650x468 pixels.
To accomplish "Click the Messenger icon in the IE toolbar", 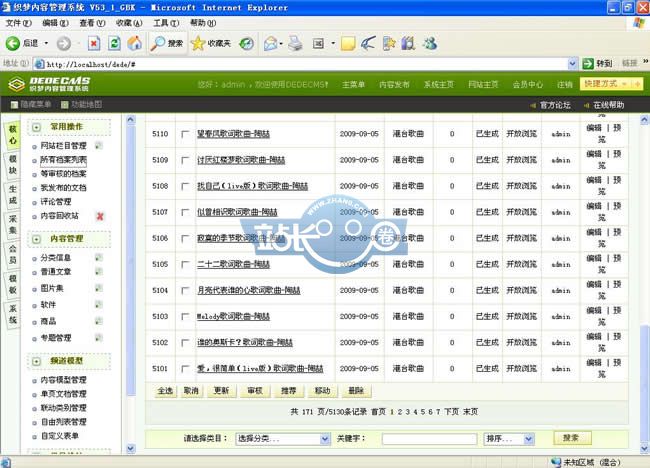I will pos(430,43).
